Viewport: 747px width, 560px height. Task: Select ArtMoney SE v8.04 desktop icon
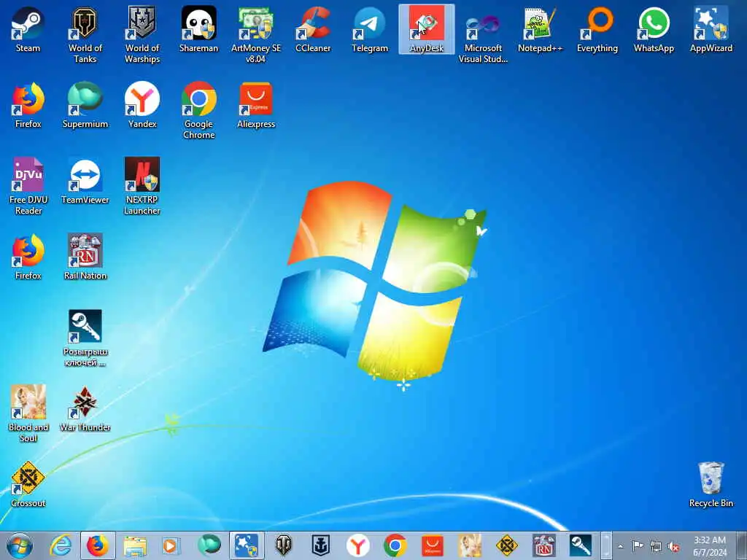(x=256, y=35)
